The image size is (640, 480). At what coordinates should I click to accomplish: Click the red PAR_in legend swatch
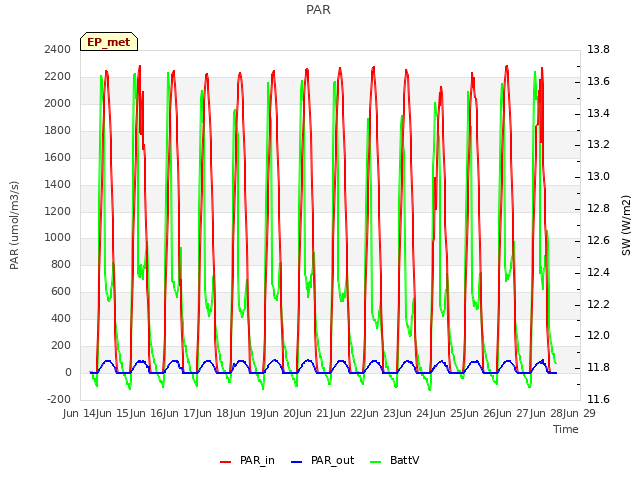pyautogui.click(x=226, y=461)
